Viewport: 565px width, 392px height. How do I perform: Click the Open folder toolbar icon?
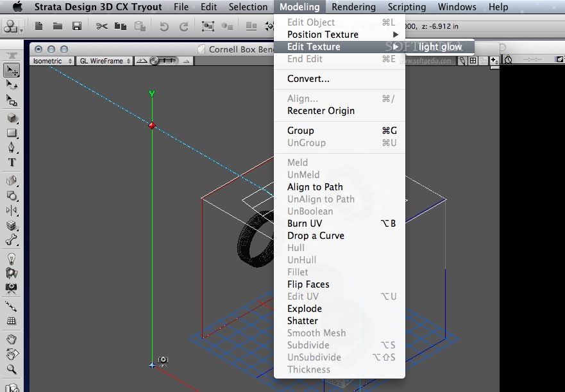(x=58, y=26)
